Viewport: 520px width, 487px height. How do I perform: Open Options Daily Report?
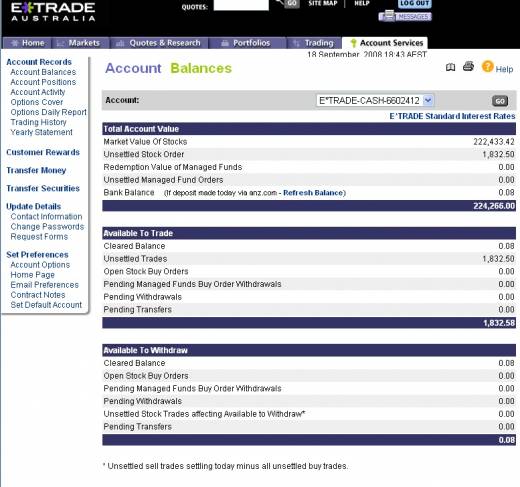point(48,112)
